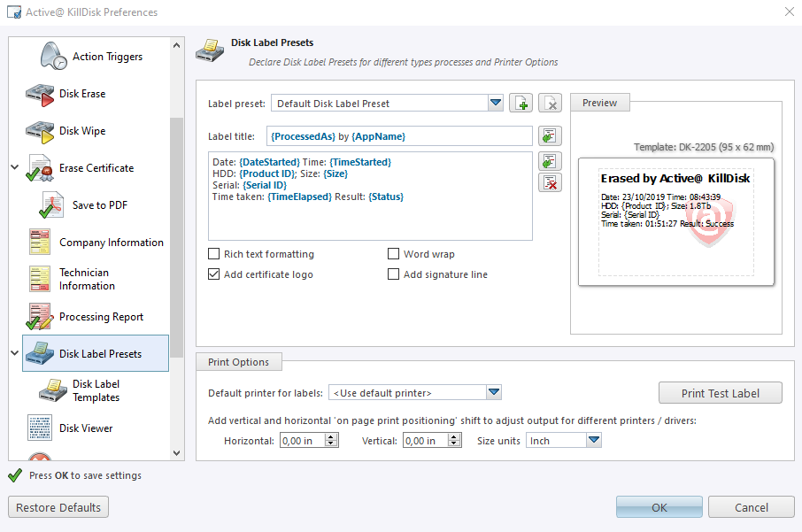Screen dimensions: 802x532
Task: Click the add new label preset icon
Action: [x=521, y=104]
